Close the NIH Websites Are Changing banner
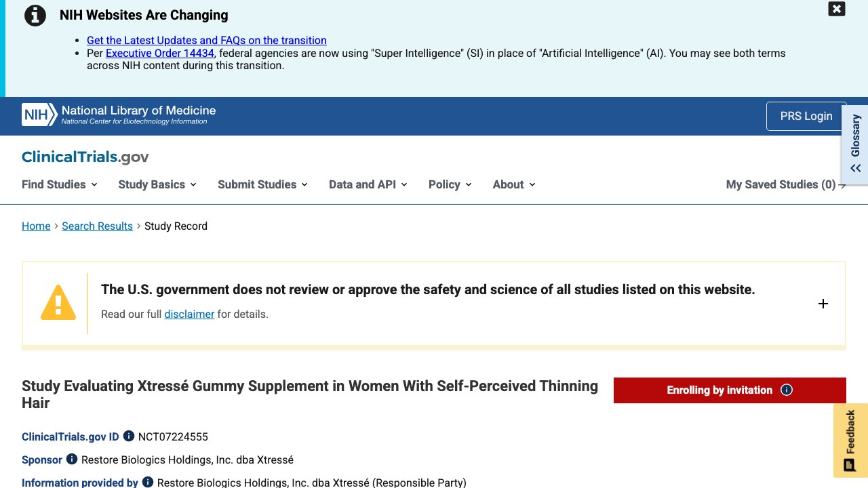This screenshot has width=868, height=488. tap(837, 9)
